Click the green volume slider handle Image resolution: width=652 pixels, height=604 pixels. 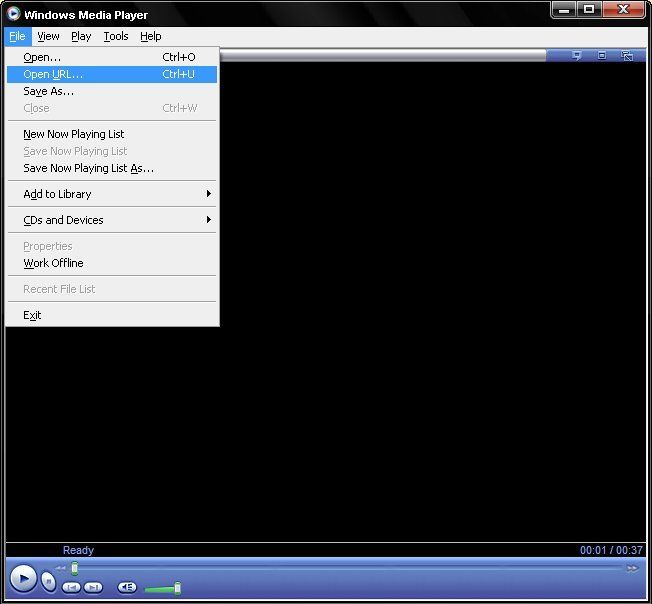tap(177, 588)
